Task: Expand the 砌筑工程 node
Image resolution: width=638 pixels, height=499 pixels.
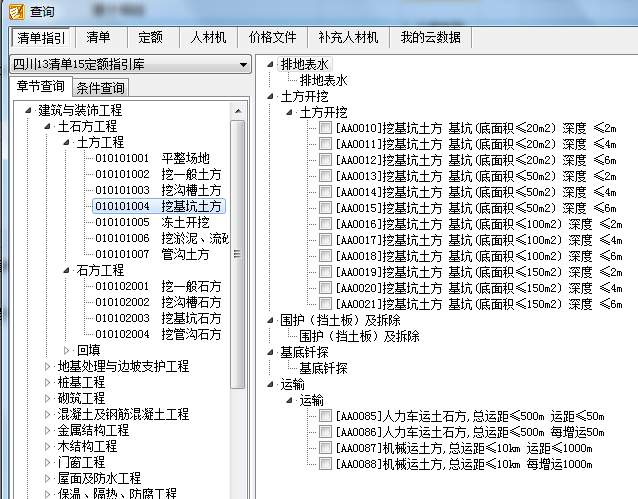Action: tap(47, 398)
